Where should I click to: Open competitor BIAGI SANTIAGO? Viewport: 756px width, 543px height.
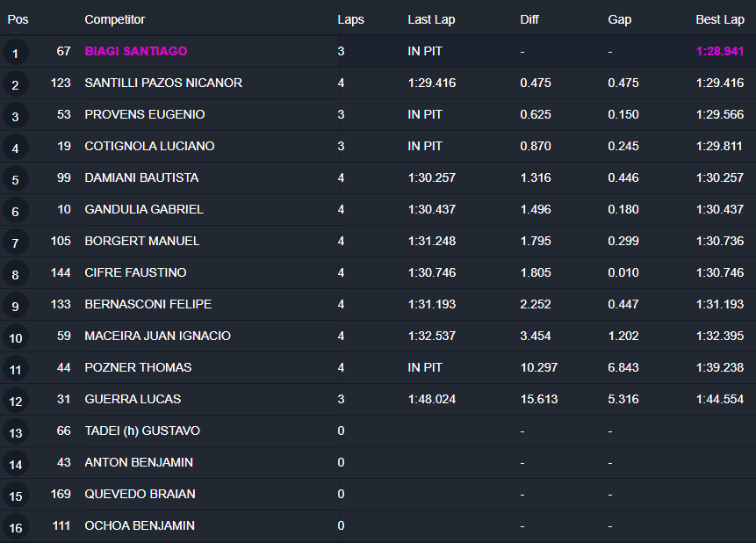click(x=136, y=51)
